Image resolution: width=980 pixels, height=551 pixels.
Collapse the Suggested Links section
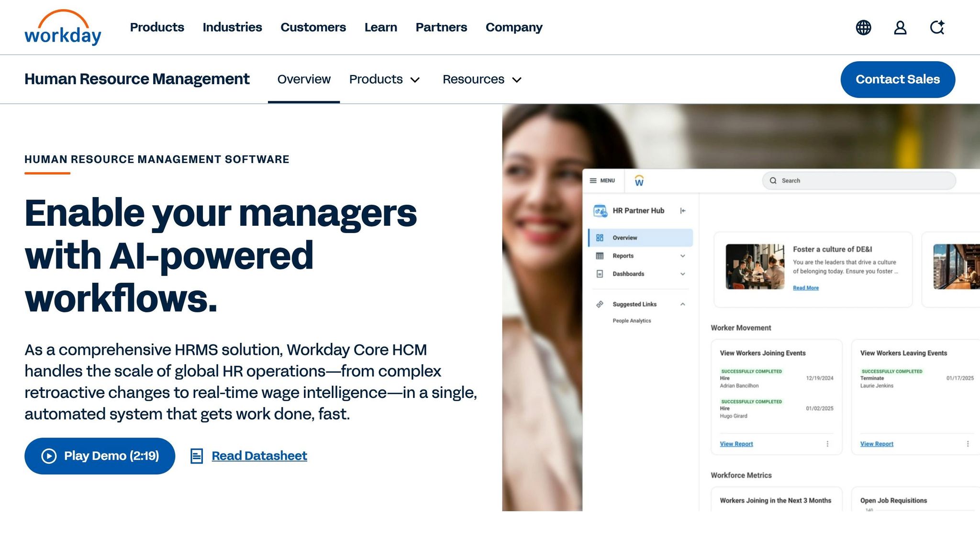tap(683, 304)
